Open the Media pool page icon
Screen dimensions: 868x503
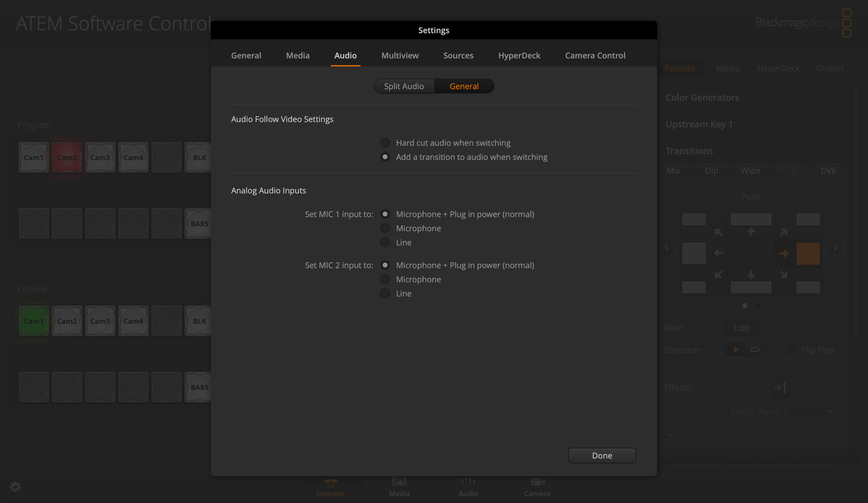pos(398,486)
